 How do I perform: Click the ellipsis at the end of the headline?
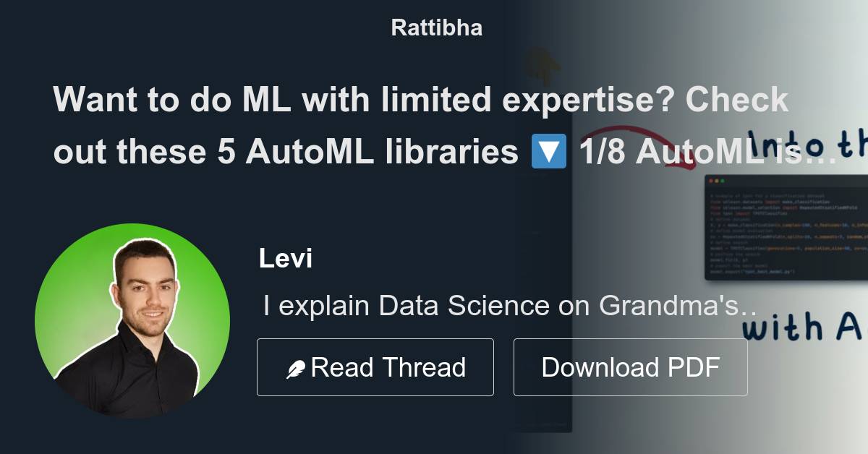(x=821, y=162)
